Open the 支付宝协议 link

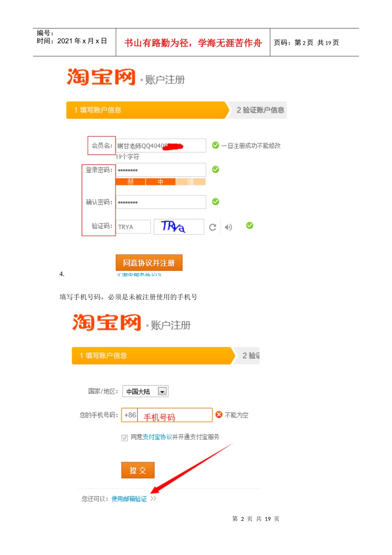click(157, 437)
